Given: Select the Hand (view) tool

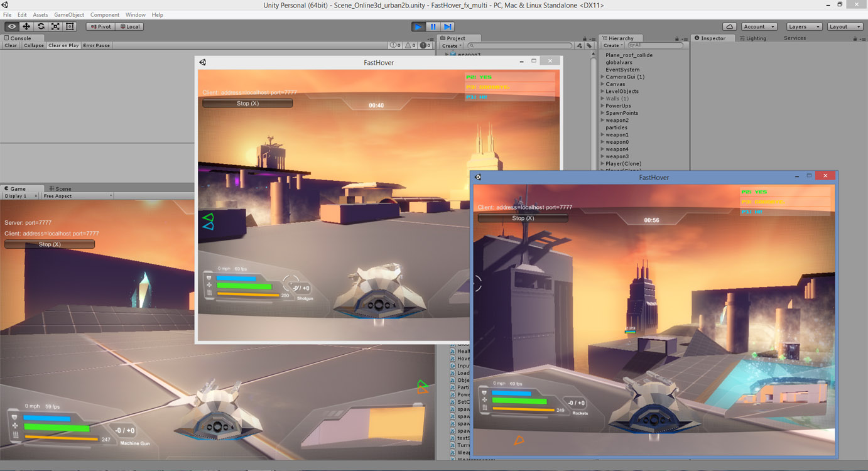Looking at the screenshot, I should [12, 26].
